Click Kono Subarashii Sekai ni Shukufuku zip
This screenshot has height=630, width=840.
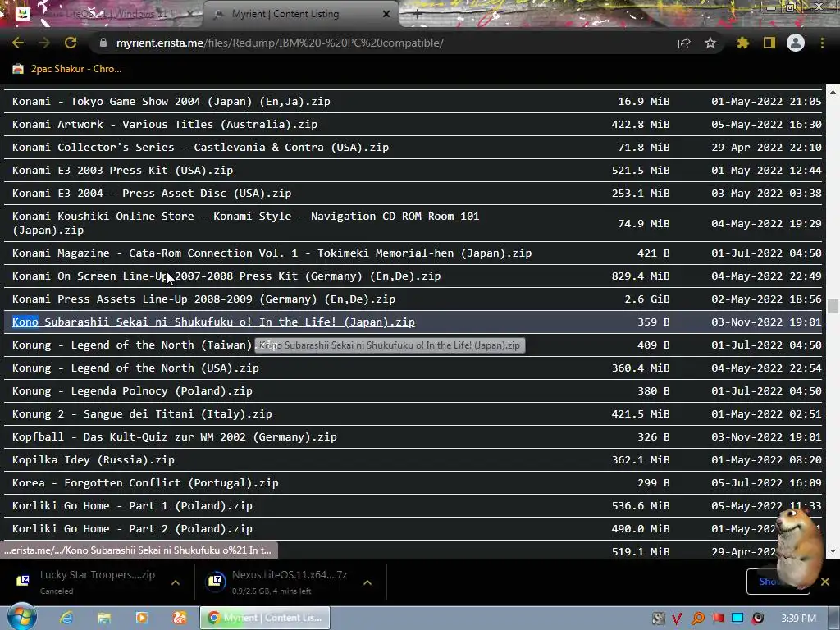point(213,322)
